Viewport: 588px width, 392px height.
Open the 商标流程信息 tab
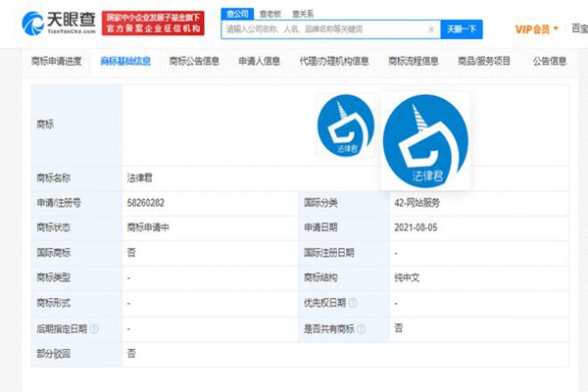[413, 61]
